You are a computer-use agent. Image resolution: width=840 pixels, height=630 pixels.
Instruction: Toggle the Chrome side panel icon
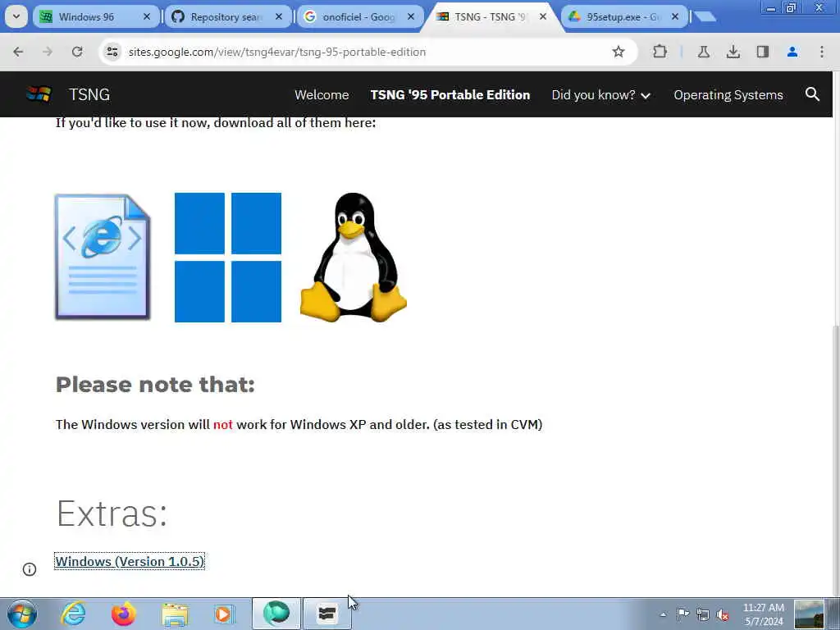pos(762,52)
